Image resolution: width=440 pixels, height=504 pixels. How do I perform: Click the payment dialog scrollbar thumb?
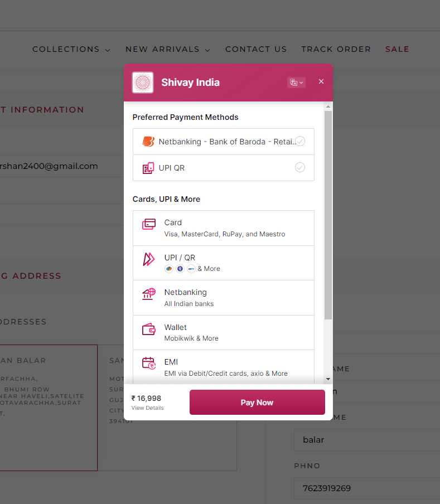[328, 215]
